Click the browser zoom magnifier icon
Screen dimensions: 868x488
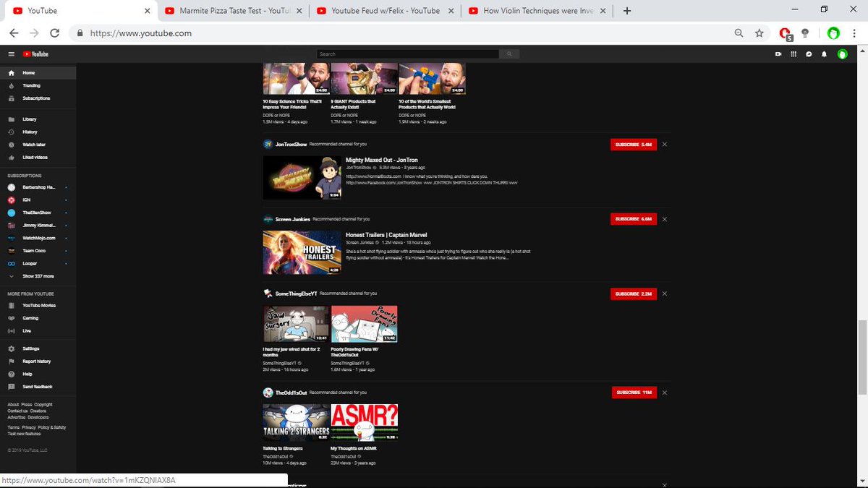click(739, 33)
